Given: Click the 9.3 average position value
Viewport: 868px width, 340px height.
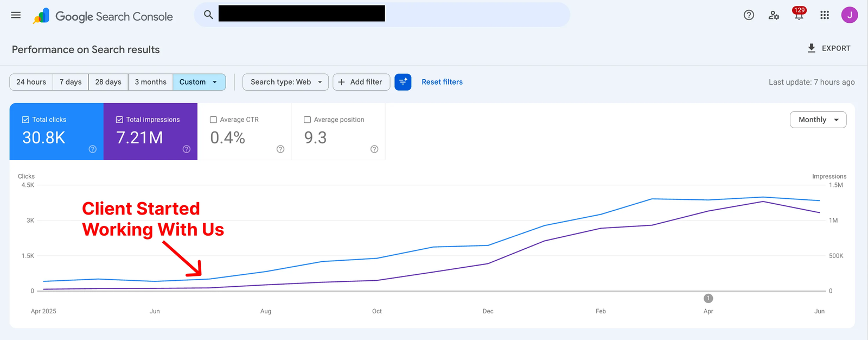Looking at the screenshot, I should (316, 138).
